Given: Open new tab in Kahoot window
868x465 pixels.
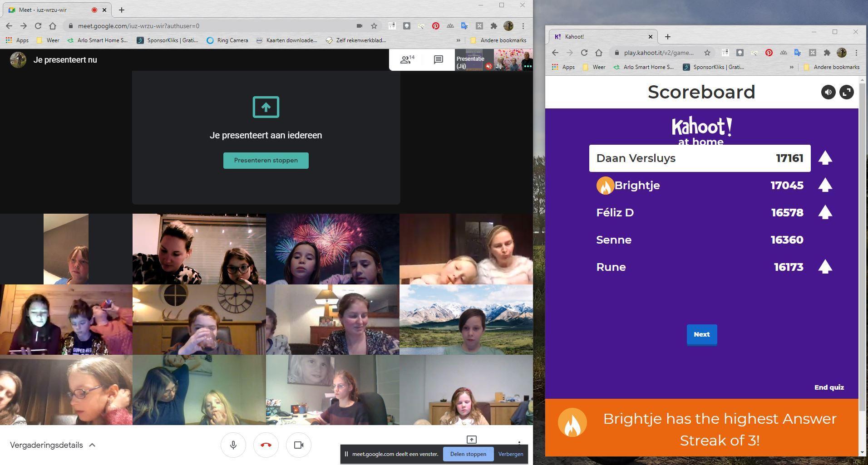Looking at the screenshot, I should coord(668,36).
